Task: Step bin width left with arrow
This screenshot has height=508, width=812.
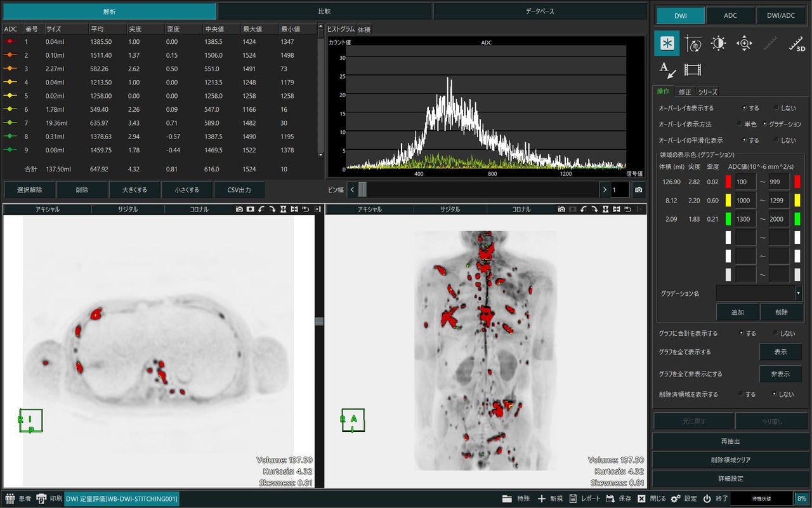Action: pyautogui.click(x=352, y=190)
